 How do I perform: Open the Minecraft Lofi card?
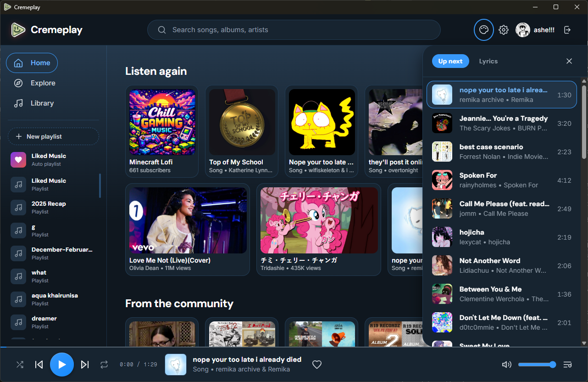[162, 131]
